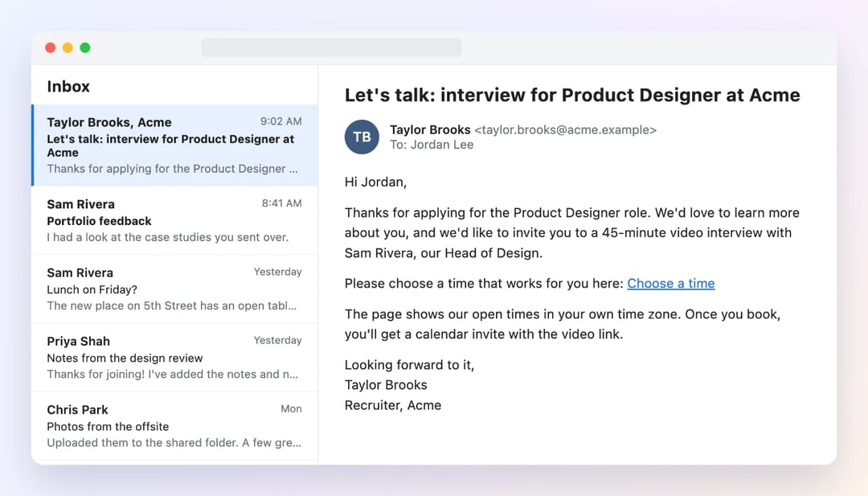
Task: Click preview text about 5th Street place
Action: point(172,305)
